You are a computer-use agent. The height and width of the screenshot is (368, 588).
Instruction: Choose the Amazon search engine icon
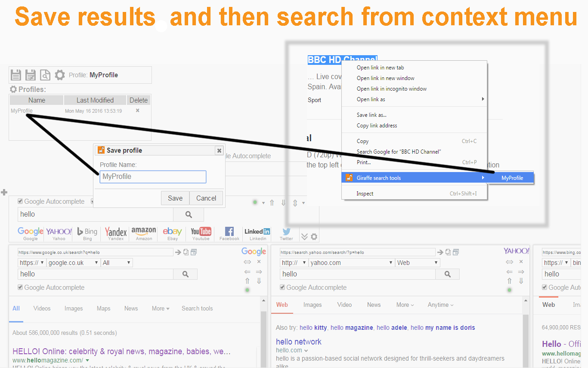144,233
